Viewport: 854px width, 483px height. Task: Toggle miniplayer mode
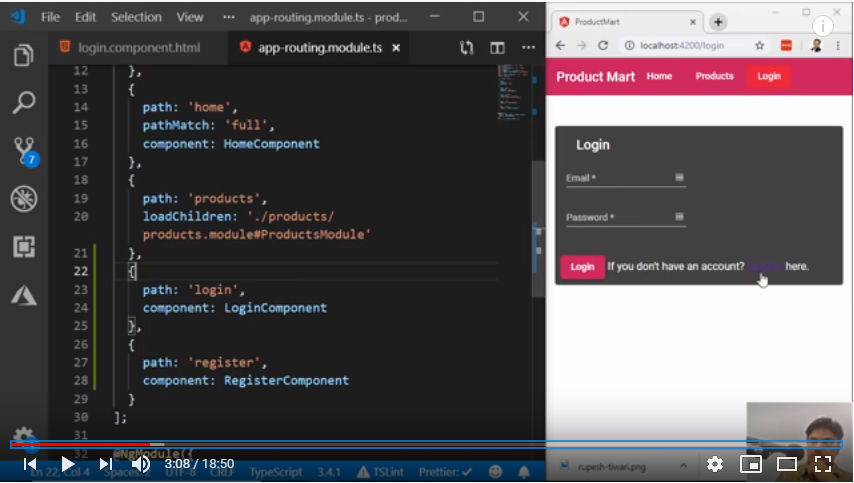click(x=750, y=464)
